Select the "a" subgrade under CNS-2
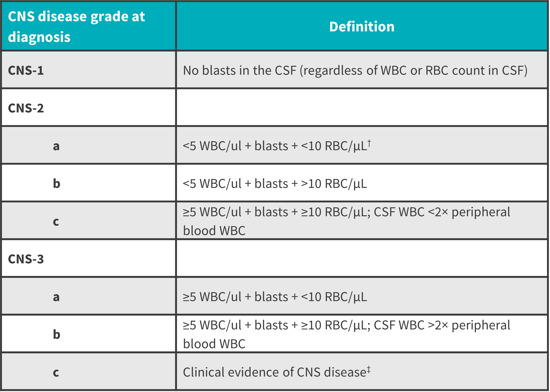Screen dimensions: 550x392 (x=56, y=146)
